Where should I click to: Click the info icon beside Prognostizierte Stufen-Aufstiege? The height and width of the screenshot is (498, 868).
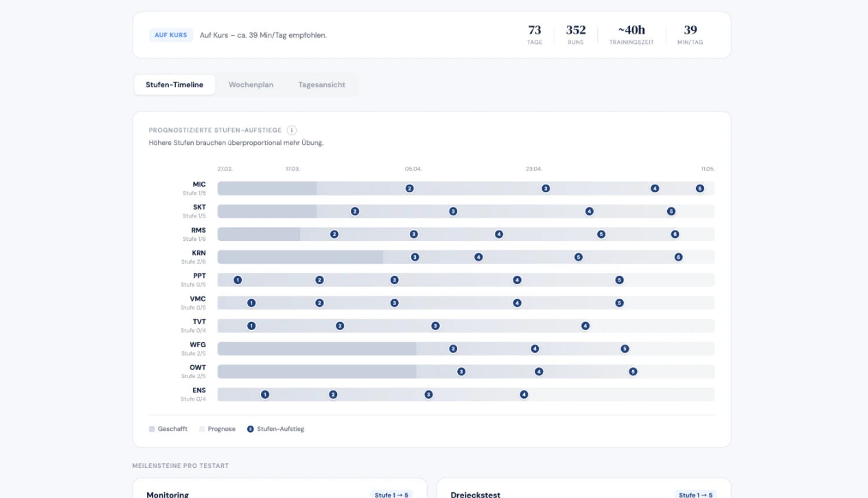292,130
